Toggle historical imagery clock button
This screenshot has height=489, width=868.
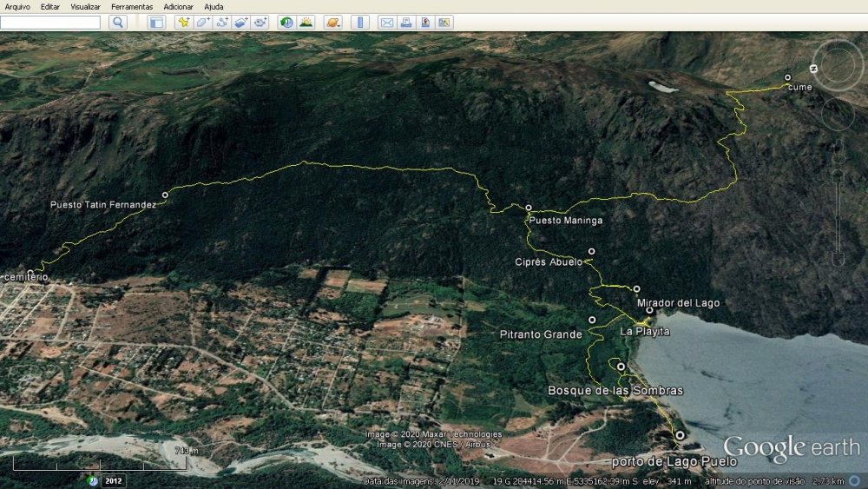click(x=286, y=23)
